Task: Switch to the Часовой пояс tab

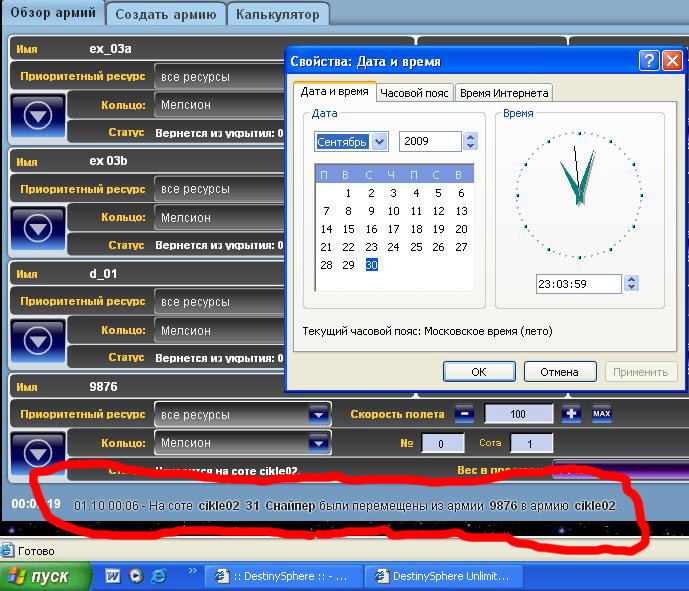Action: tap(413, 93)
